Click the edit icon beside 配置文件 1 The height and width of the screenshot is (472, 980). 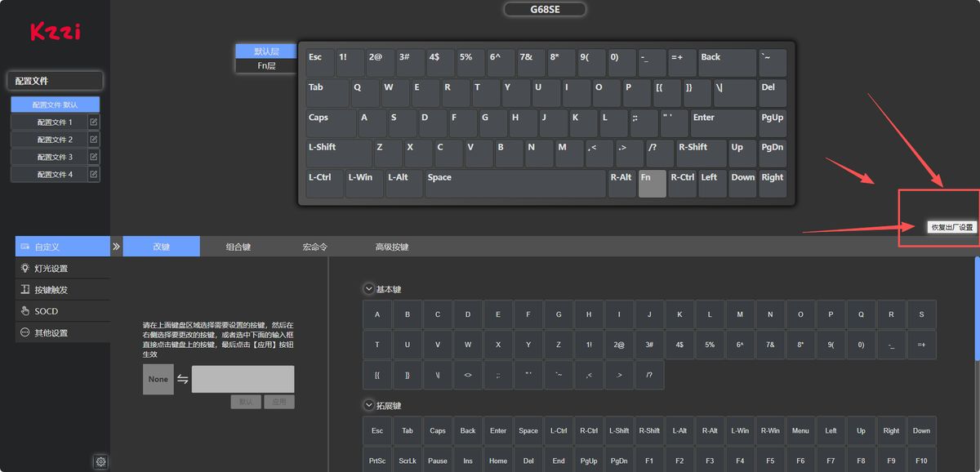tap(93, 122)
